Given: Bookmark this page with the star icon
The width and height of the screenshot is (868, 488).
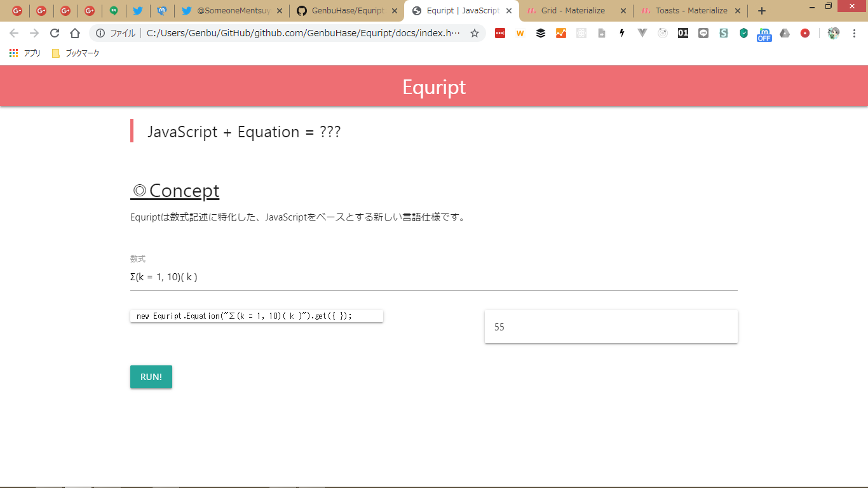Looking at the screenshot, I should click(x=474, y=34).
